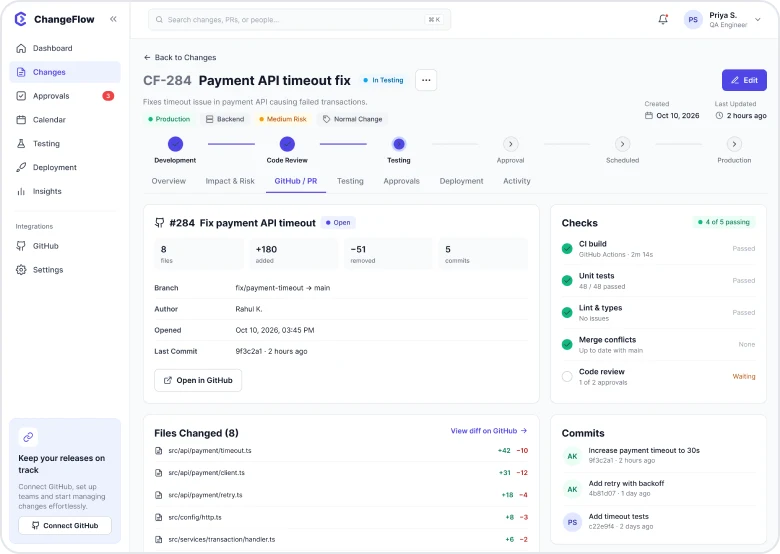Select the GitHub / PR tab

coord(296,181)
